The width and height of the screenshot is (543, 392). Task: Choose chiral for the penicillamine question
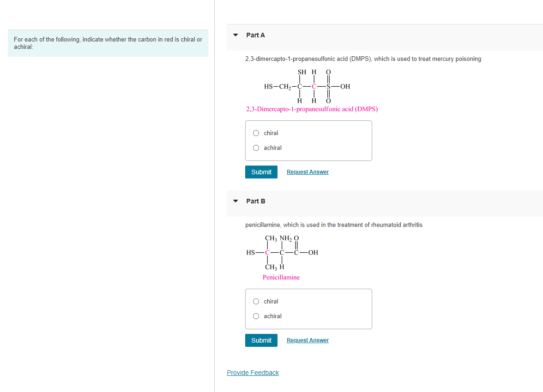coord(256,301)
